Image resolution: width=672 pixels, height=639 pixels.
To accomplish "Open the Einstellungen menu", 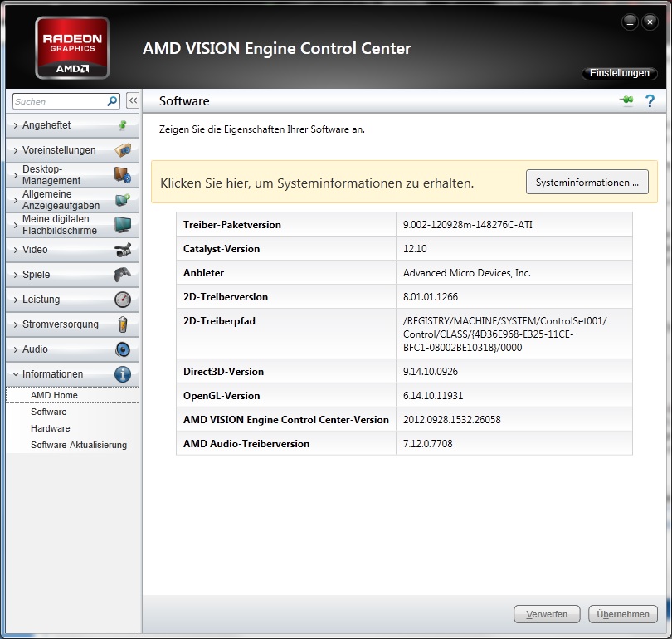I will point(619,73).
